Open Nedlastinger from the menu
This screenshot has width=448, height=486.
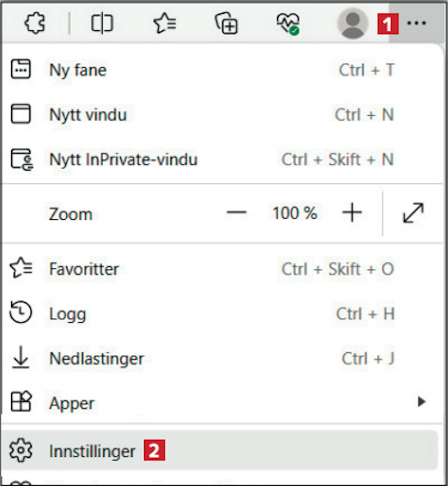pyautogui.click(x=222, y=358)
